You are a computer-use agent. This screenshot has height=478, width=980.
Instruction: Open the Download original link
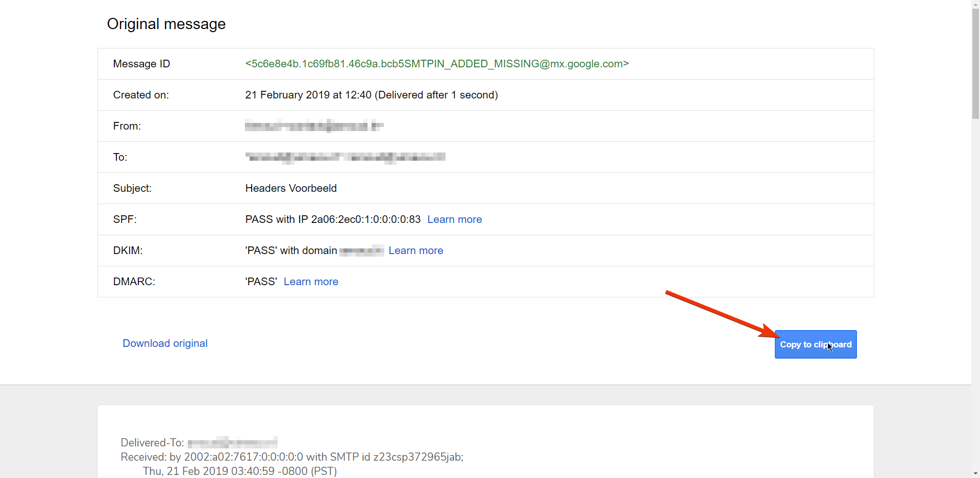coord(165,343)
